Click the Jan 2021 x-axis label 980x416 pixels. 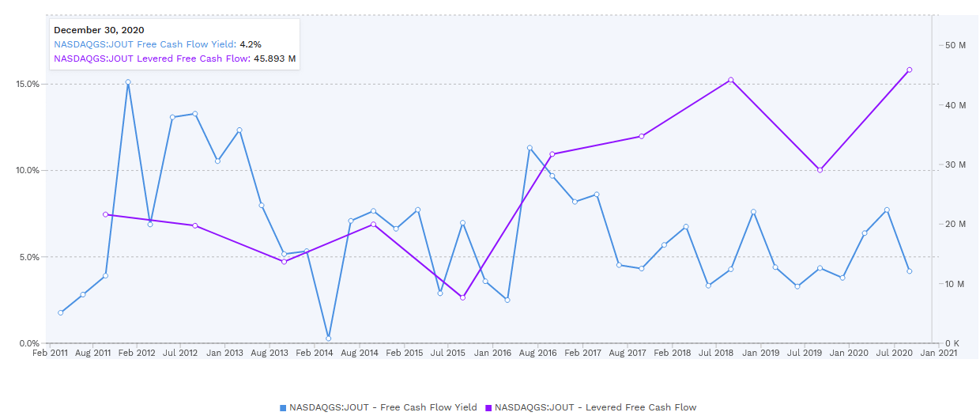coord(940,354)
